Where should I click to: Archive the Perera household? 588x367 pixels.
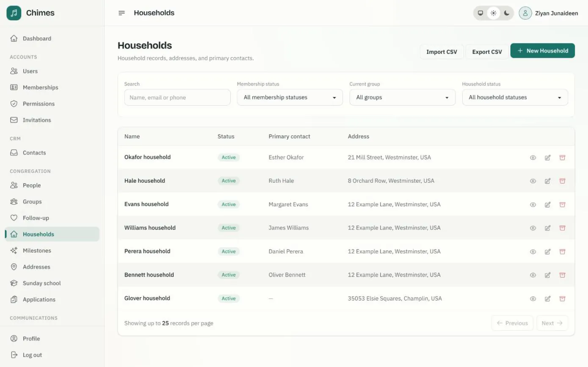click(562, 252)
